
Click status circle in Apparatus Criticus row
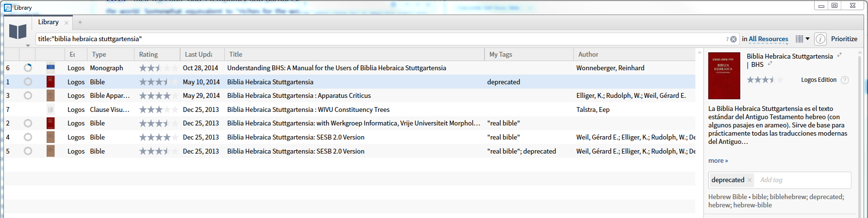pos(28,95)
